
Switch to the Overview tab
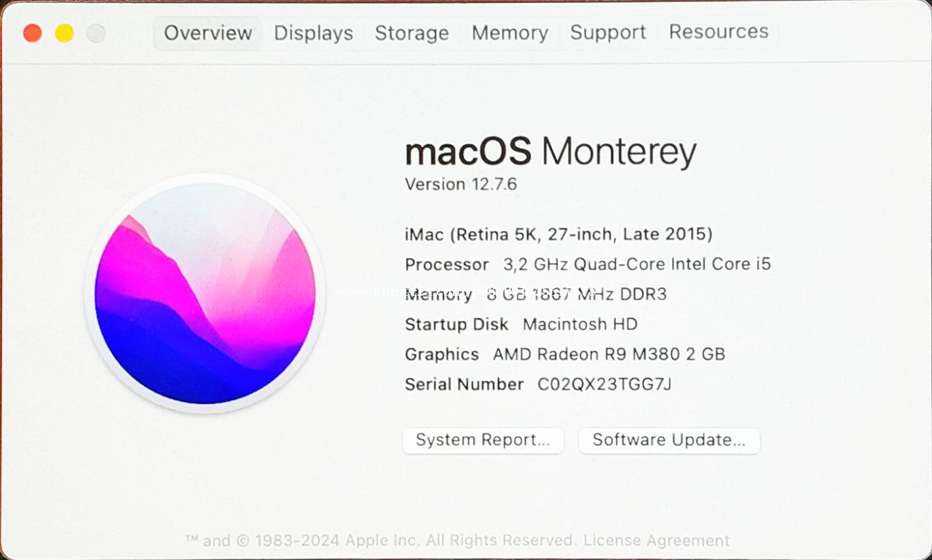[x=208, y=33]
